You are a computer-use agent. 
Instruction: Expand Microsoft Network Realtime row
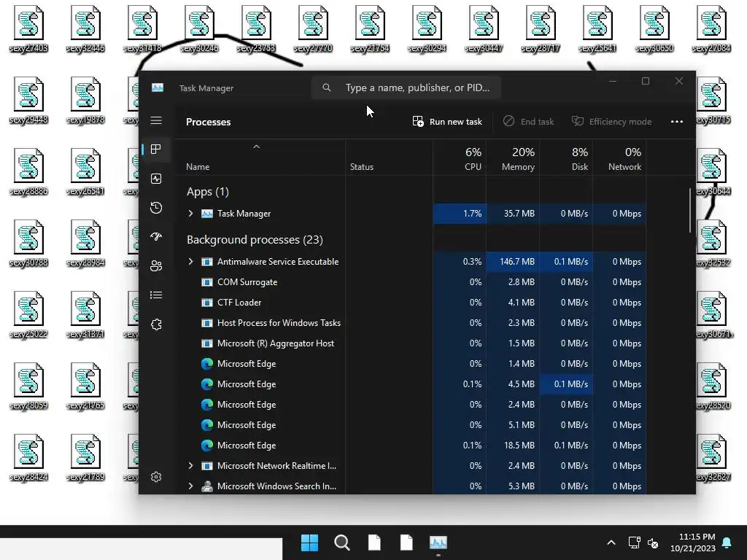[x=190, y=466]
